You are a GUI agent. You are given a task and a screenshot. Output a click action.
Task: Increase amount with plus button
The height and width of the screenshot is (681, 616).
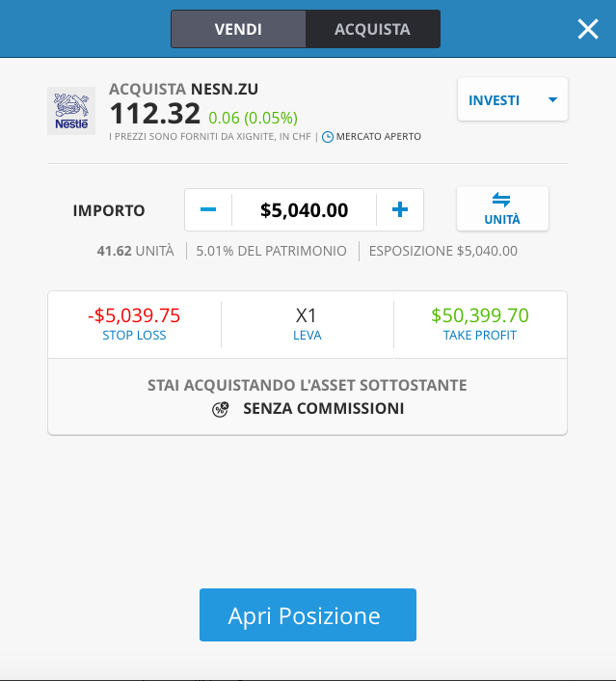tap(400, 209)
